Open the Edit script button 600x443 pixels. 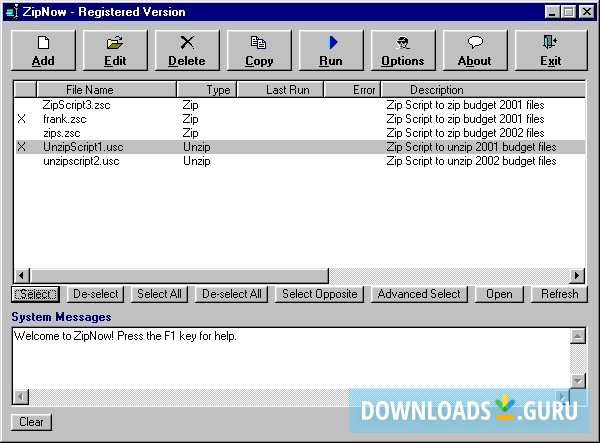pos(115,51)
